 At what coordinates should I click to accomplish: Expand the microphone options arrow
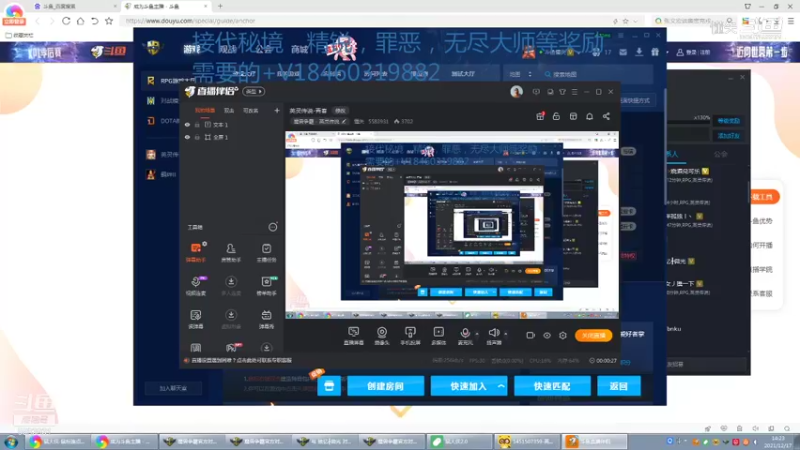click(x=477, y=334)
